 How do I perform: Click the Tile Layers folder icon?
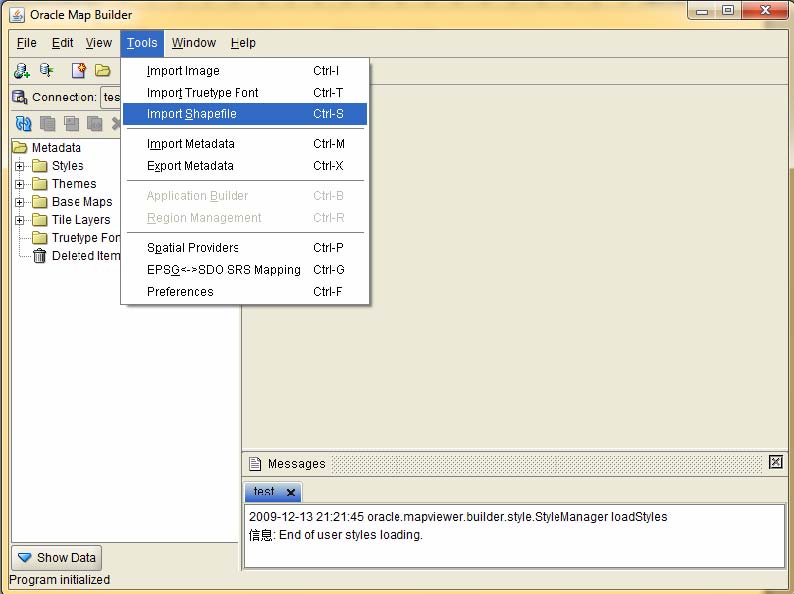click(39, 220)
